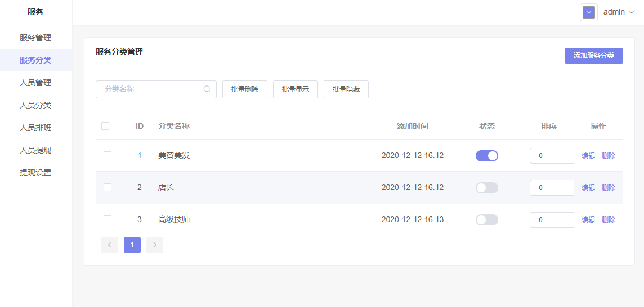Image resolution: width=644 pixels, height=307 pixels.
Task: Click the 批量隐藏 button
Action: pos(346,89)
